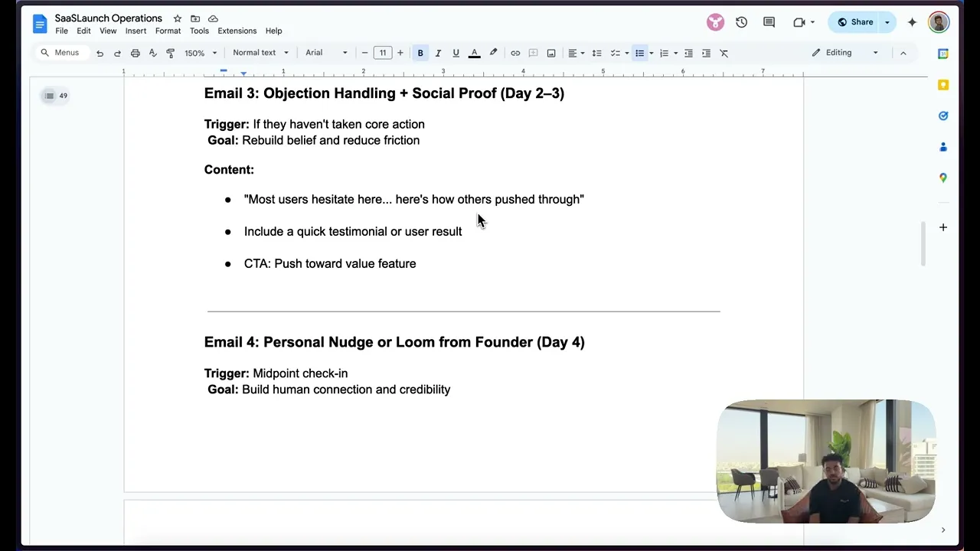Clear text formatting
Image resolution: width=980 pixels, height=551 pixels.
tap(724, 53)
